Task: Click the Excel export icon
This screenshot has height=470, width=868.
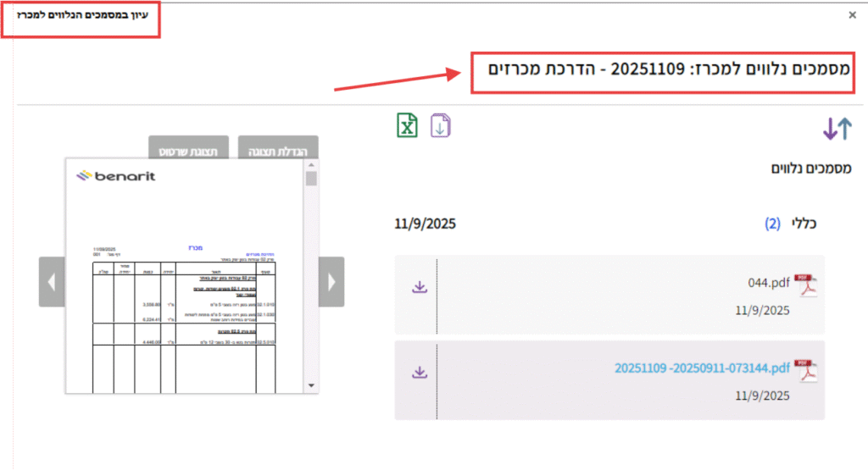Action: (x=408, y=125)
